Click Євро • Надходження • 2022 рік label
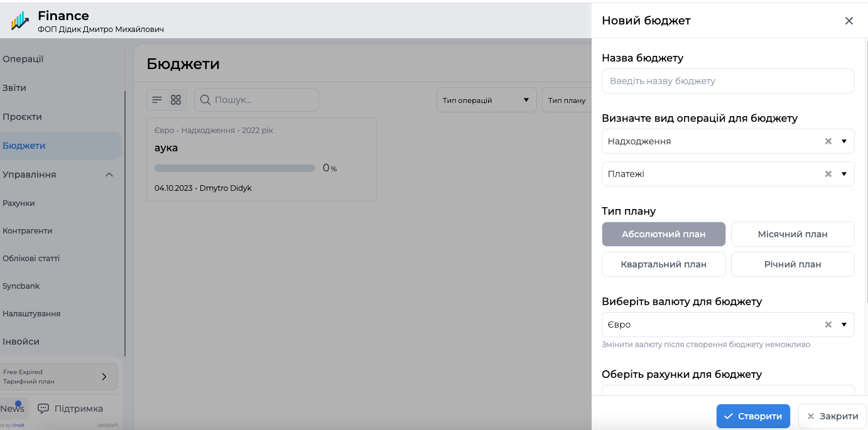This screenshot has height=430, width=868. [214, 131]
